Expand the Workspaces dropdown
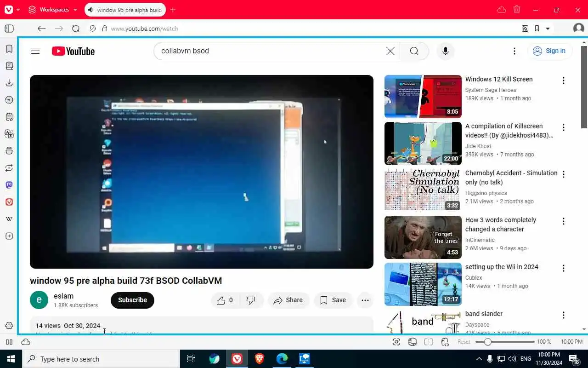This screenshot has width=588, height=368. coord(53,10)
